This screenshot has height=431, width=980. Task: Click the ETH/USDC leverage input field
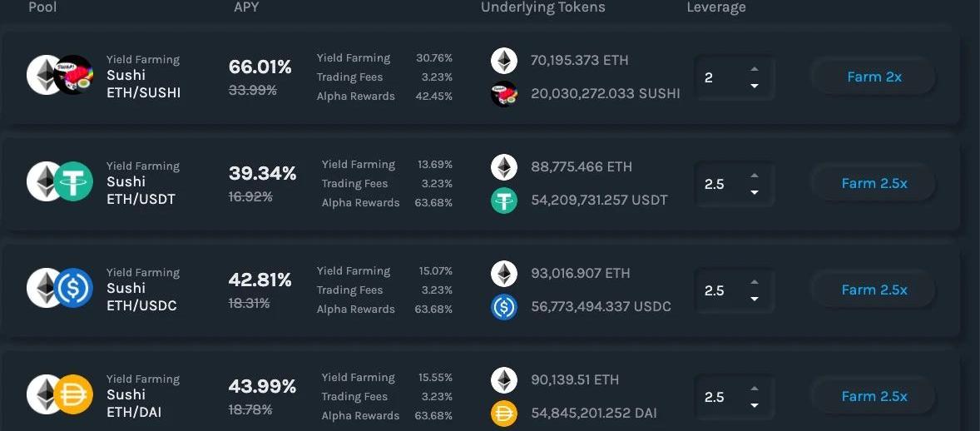[720, 290]
